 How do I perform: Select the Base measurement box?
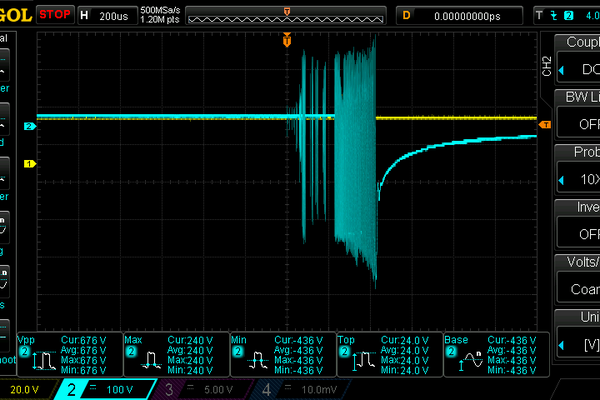pos(497,355)
